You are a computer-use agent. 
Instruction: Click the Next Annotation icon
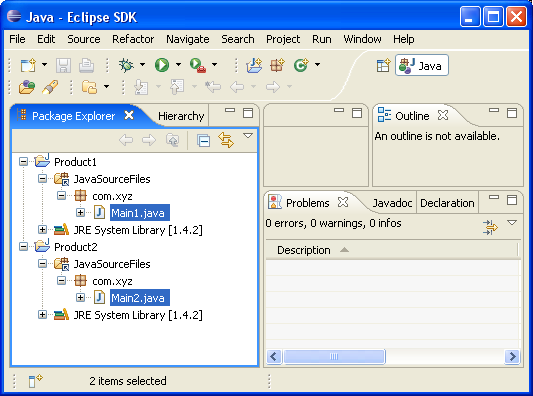pos(141,87)
